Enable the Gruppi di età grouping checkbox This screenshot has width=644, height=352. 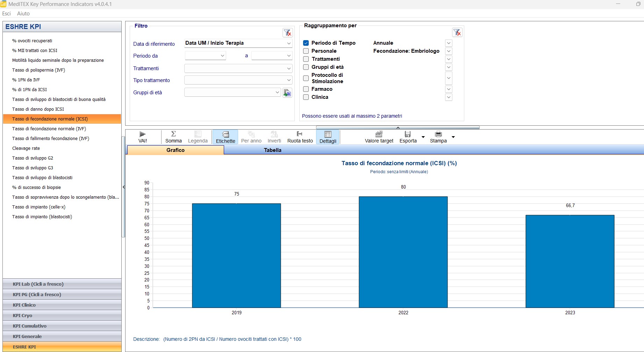click(x=306, y=67)
